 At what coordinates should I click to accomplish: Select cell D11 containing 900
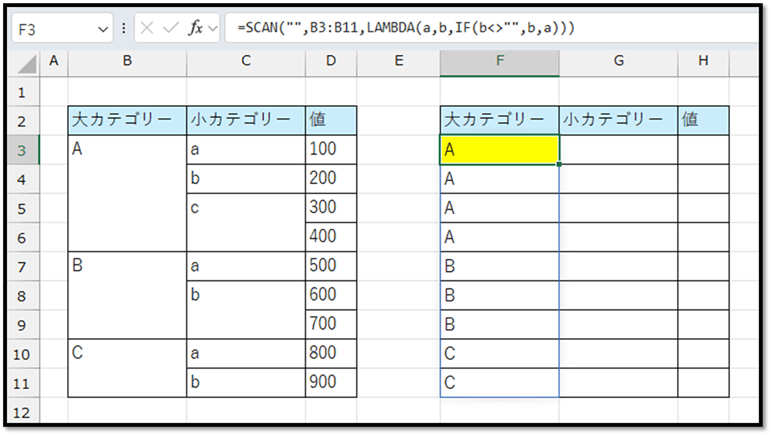(x=331, y=382)
